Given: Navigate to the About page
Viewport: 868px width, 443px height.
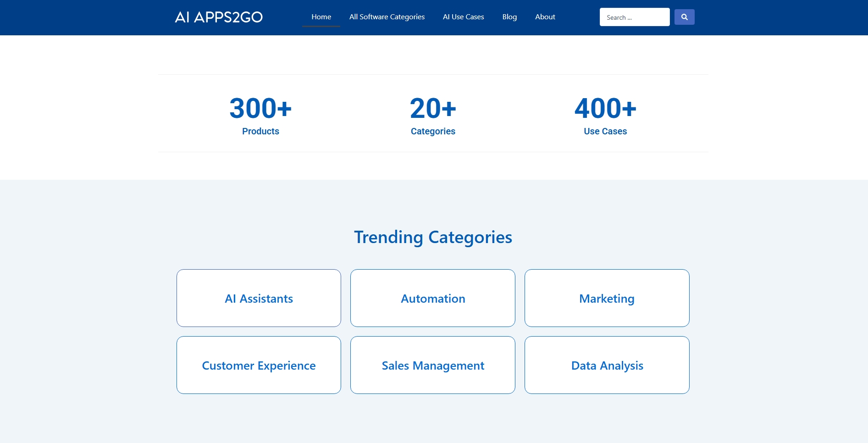Looking at the screenshot, I should 545,17.
